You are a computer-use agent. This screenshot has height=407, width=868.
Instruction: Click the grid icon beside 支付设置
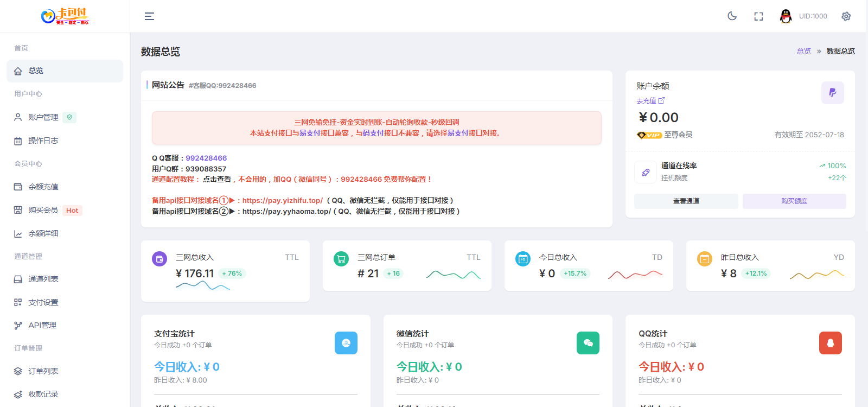click(x=18, y=302)
